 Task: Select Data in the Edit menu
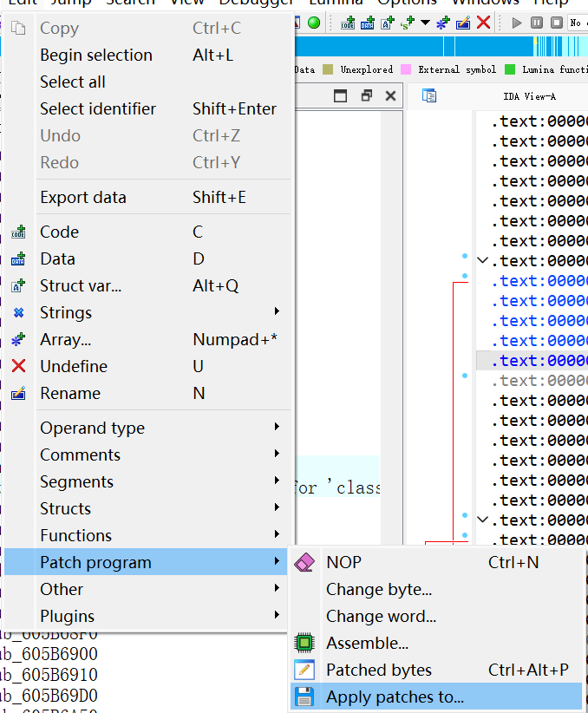click(x=147, y=258)
